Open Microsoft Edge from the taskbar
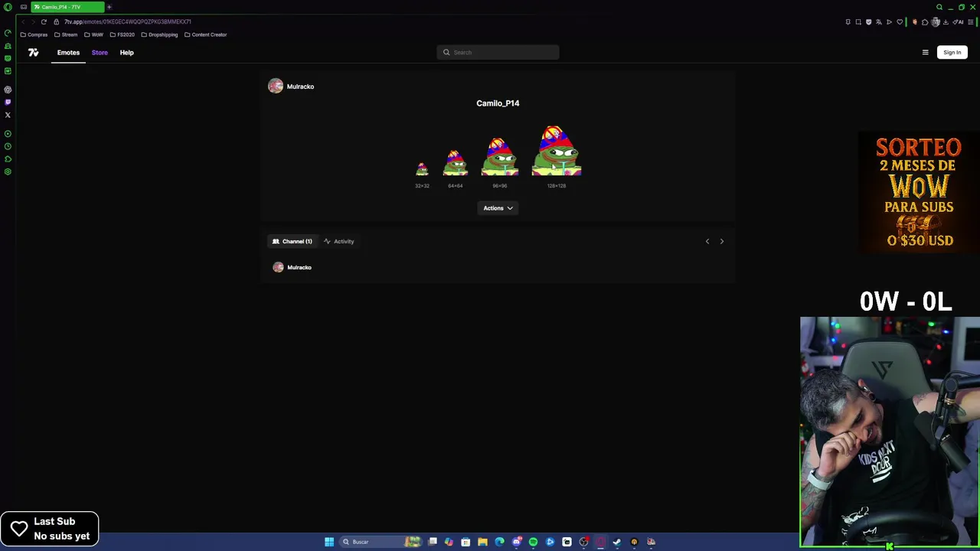The width and height of the screenshot is (980, 551). coord(499,542)
